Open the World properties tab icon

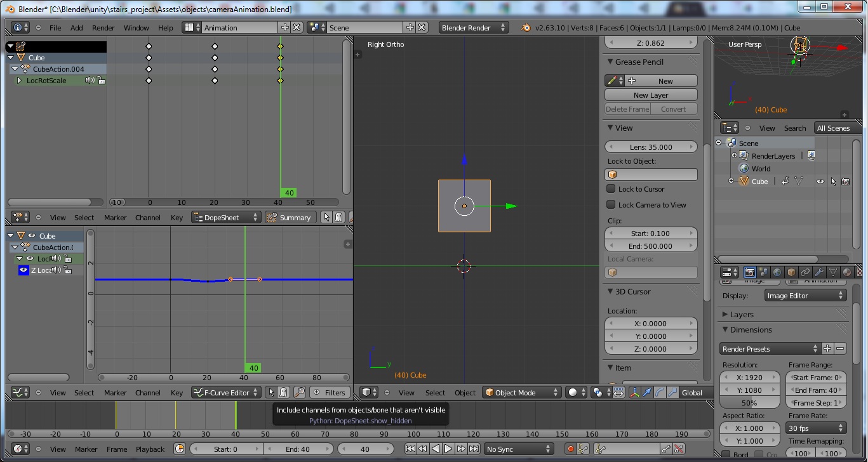(x=777, y=272)
